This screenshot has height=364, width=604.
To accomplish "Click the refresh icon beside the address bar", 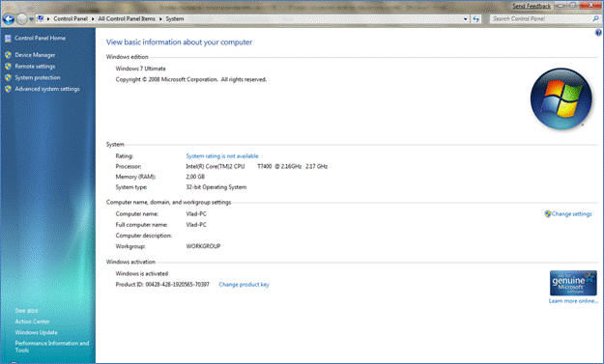I will tap(476, 19).
